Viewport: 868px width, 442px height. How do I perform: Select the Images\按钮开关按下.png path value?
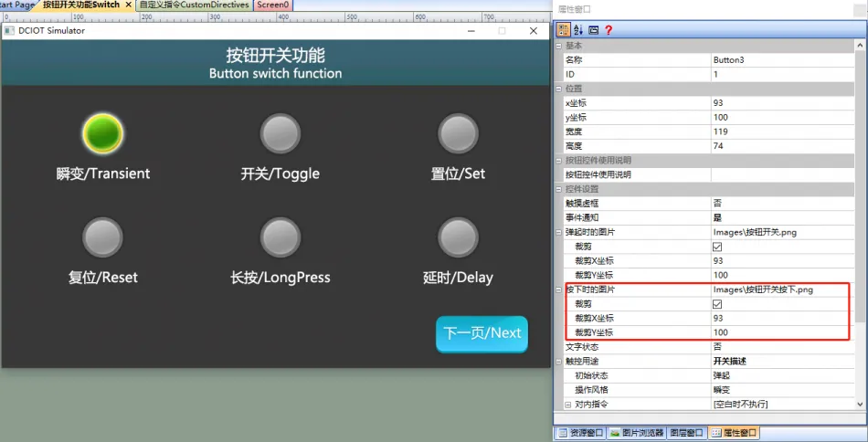(783, 289)
